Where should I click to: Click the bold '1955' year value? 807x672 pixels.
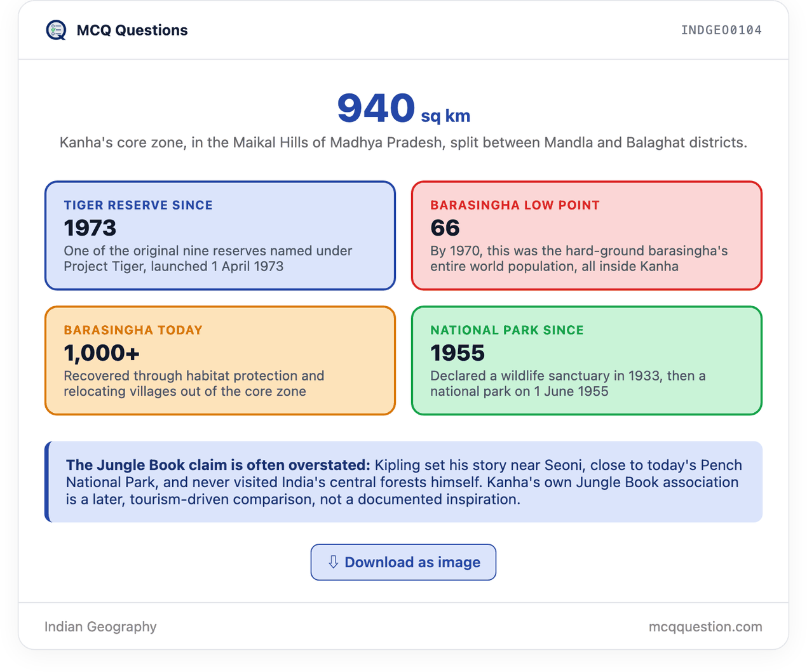[x=458, y=353]
